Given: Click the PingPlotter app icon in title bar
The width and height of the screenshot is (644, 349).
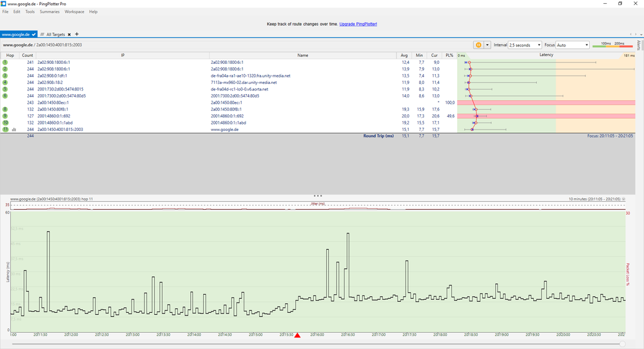Looking at the screenshot, I should (x=3, y=3).
